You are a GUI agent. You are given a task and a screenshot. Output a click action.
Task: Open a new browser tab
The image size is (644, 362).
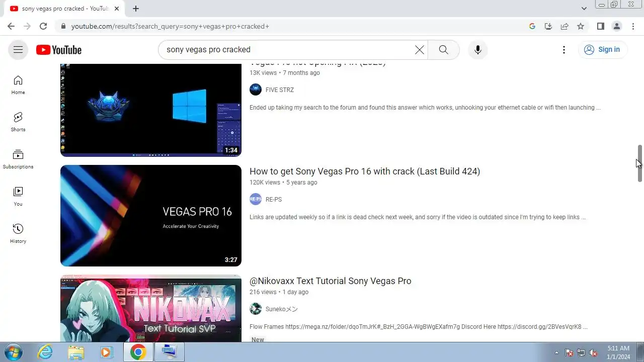[136, 9]
